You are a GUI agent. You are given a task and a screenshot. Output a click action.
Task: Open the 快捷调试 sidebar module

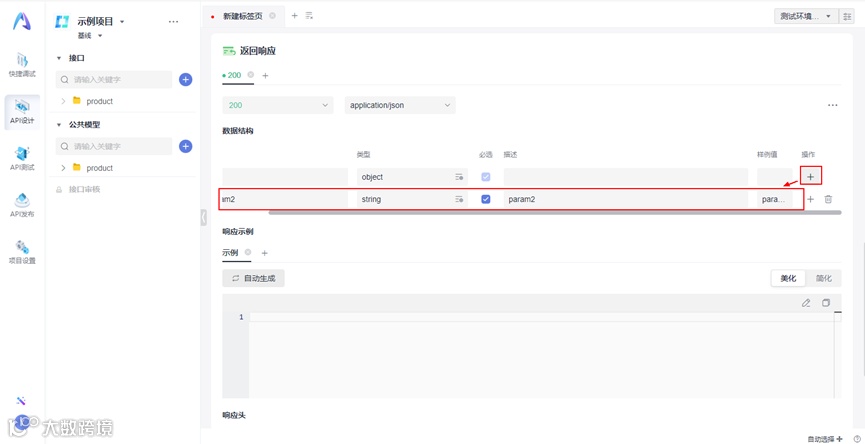pos(22,65)
